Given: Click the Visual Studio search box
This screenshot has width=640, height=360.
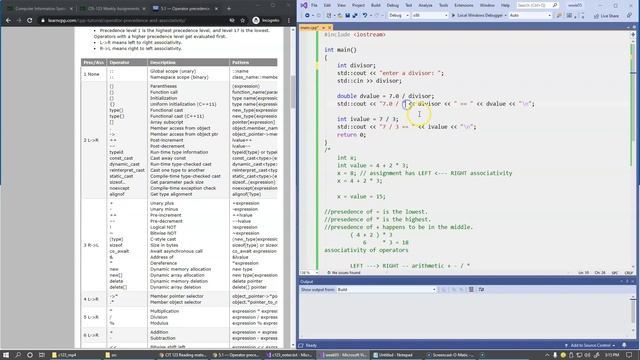Looking at the screenshot, I should 537,5.
